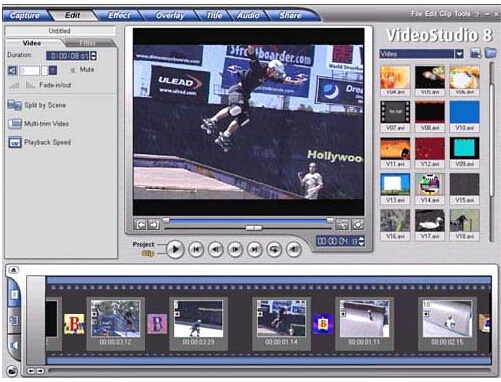Expand the timeline panel using up arrow
Viewport: 501px width, 382px height.
point(13,270)
